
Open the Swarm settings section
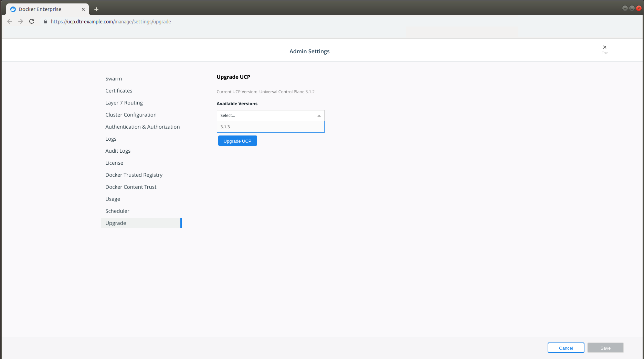click(114, 79)
